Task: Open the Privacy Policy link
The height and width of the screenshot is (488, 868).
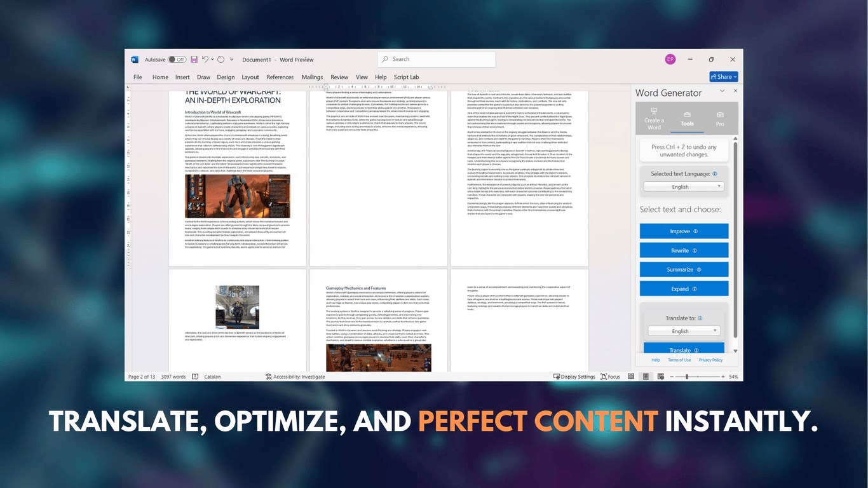Action: [710, 360]
